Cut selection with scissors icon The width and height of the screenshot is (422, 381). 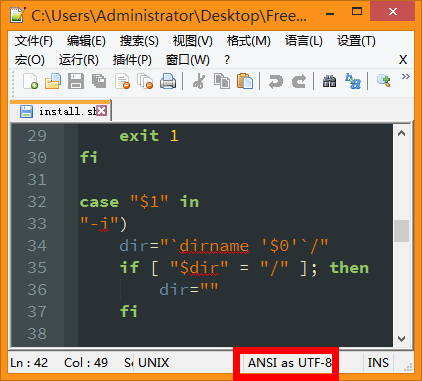pyautogui.click(x=199, y=81)
